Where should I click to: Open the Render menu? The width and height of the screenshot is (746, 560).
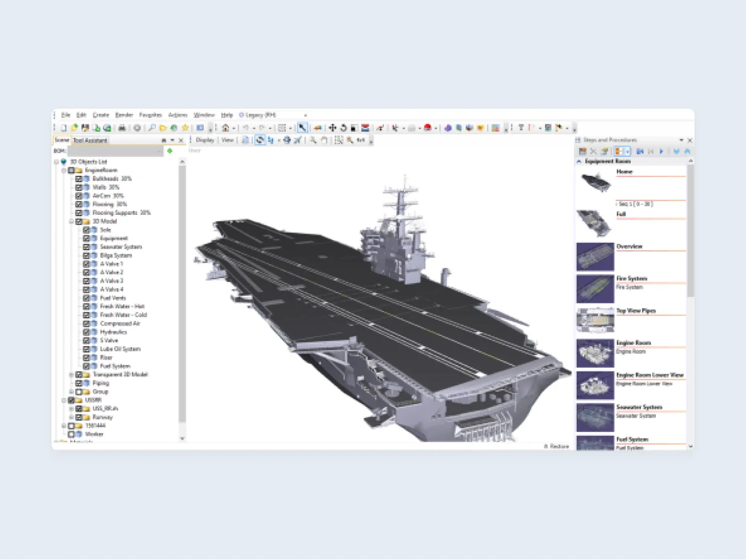coord(124,115)
